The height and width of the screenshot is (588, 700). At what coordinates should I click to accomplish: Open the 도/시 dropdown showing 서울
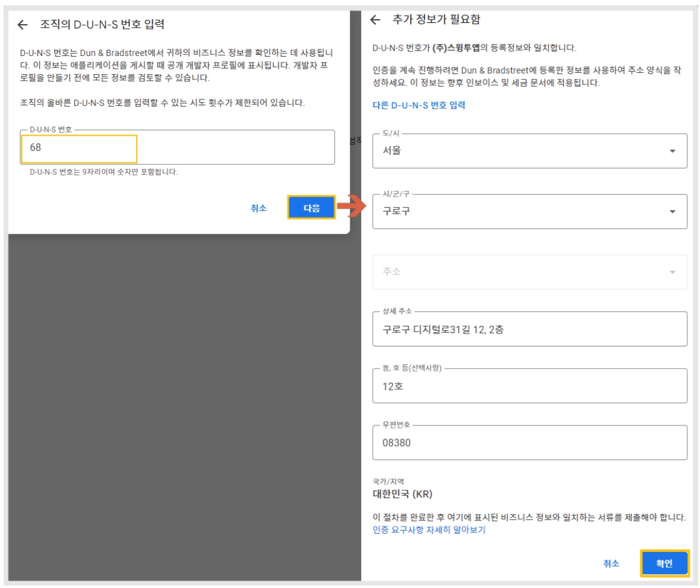tap(529, 151)
